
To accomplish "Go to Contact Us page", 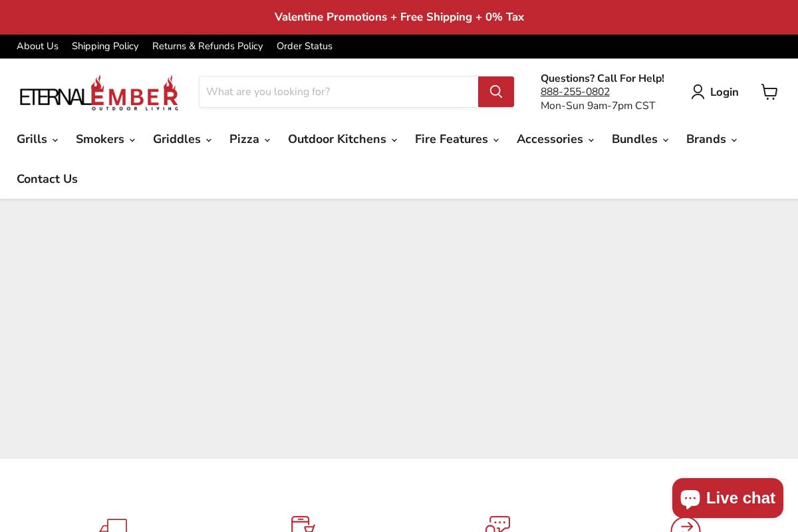I will click(47, 179).
